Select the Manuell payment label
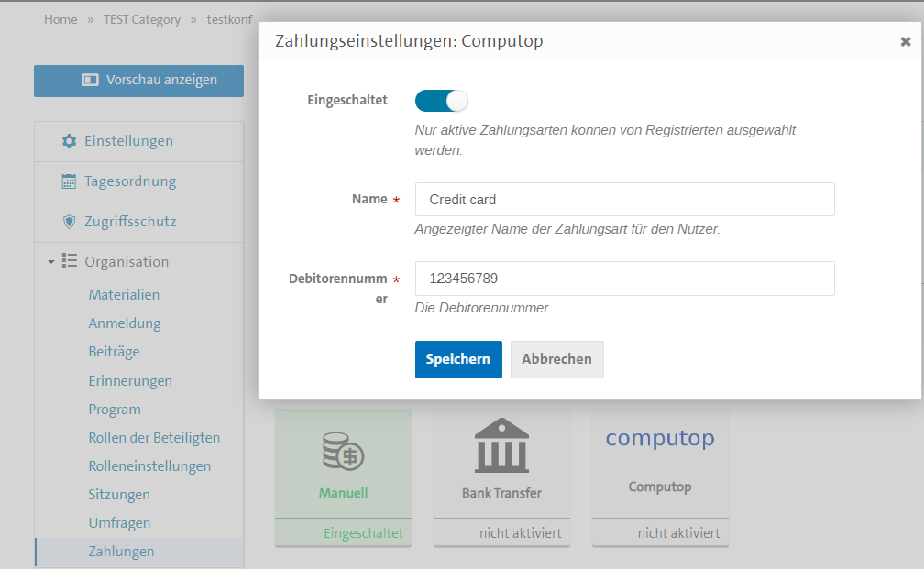The height and width of the screenshot is (569, 924). click(x=343, y=493)
